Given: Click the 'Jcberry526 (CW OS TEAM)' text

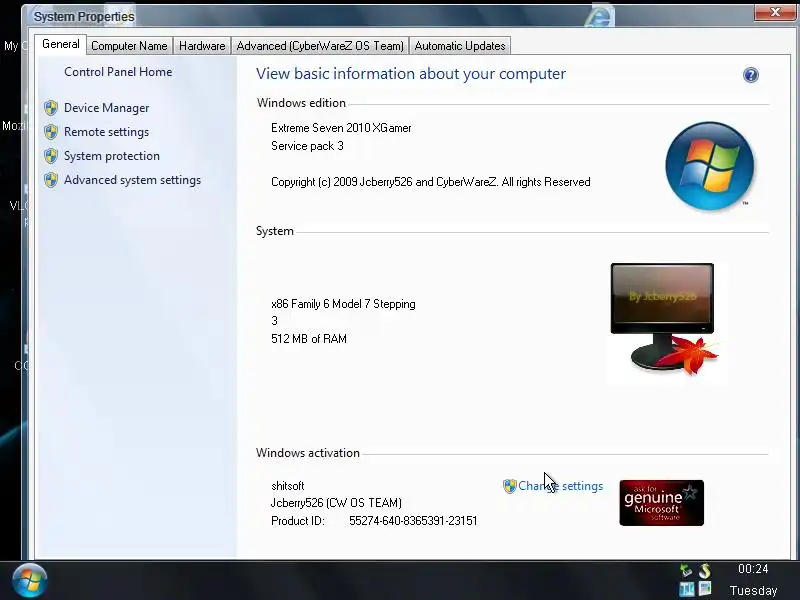Looking at the screenshot, I should pyautogui.click(x=336, y=503).
